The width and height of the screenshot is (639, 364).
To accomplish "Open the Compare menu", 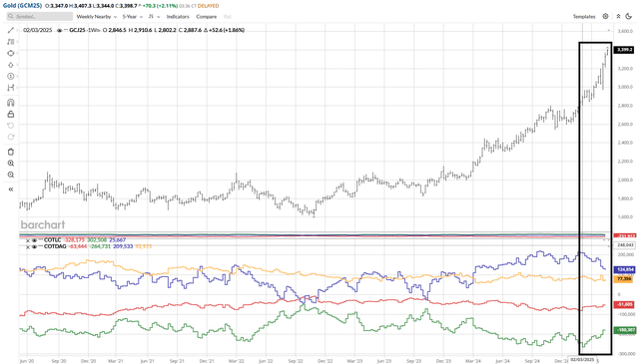I will [x=207, y=17].
